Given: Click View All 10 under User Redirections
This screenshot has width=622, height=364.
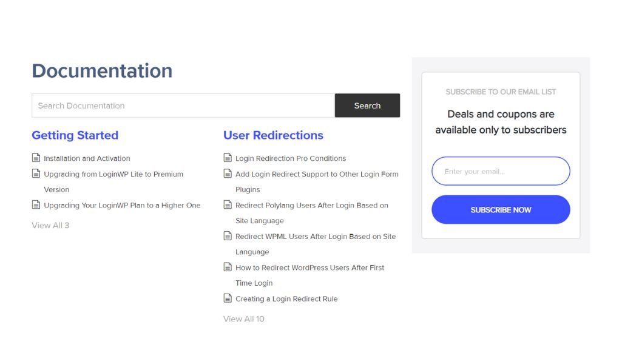Looking at the screenshot, I should tap(243, 318).
